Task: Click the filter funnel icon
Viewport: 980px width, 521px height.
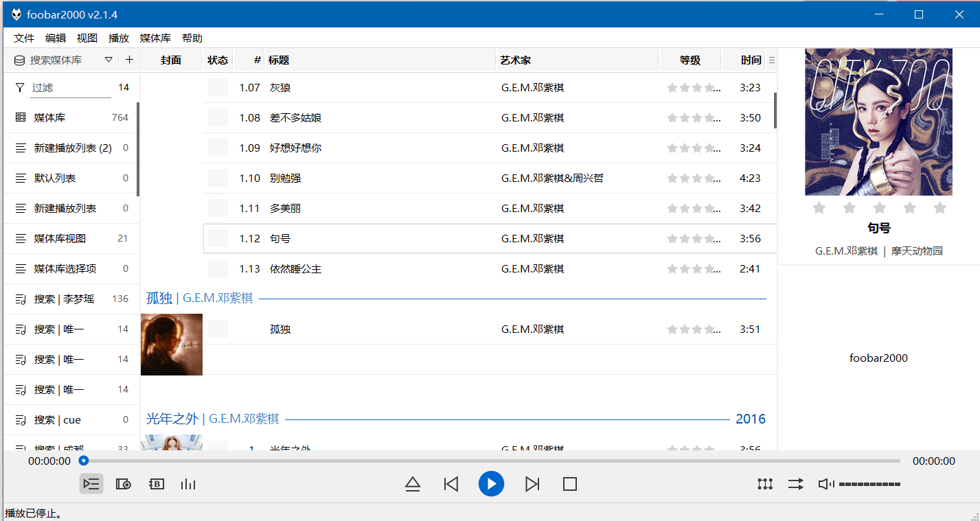Action: (x=20, y=88)
